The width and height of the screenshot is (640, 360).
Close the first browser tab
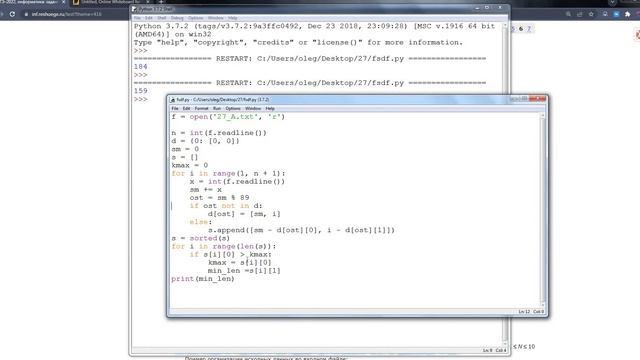pos(63,2)
